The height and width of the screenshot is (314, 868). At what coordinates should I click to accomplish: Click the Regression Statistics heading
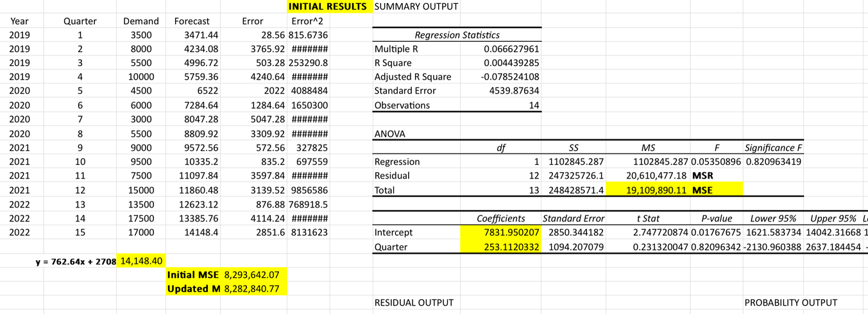coord(457,35)
